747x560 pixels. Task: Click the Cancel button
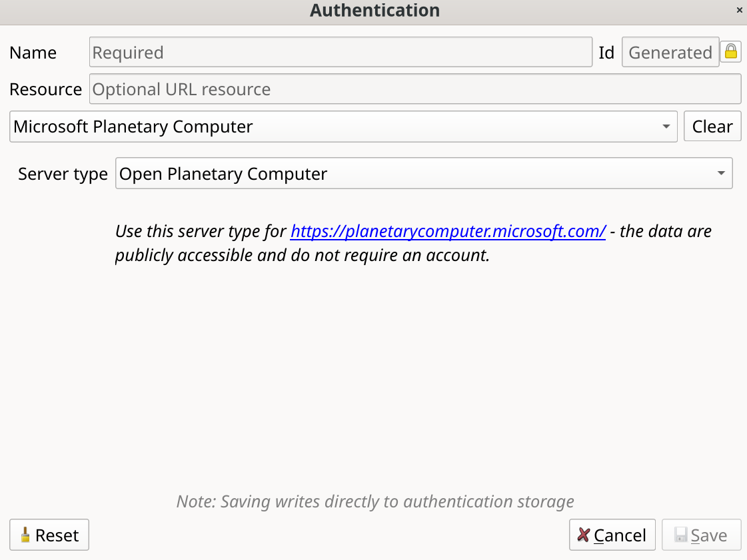point(612,535)
